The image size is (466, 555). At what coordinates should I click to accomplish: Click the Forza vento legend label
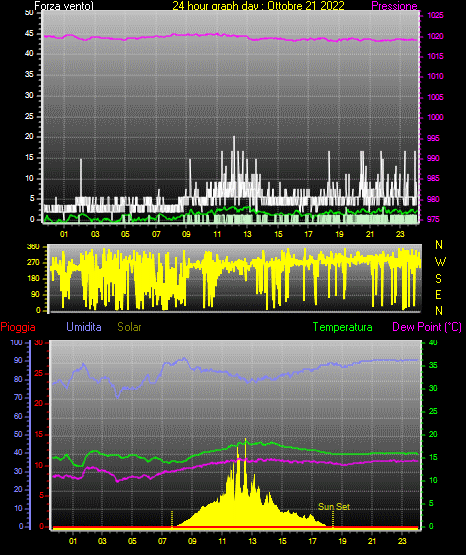coord(64,6)
